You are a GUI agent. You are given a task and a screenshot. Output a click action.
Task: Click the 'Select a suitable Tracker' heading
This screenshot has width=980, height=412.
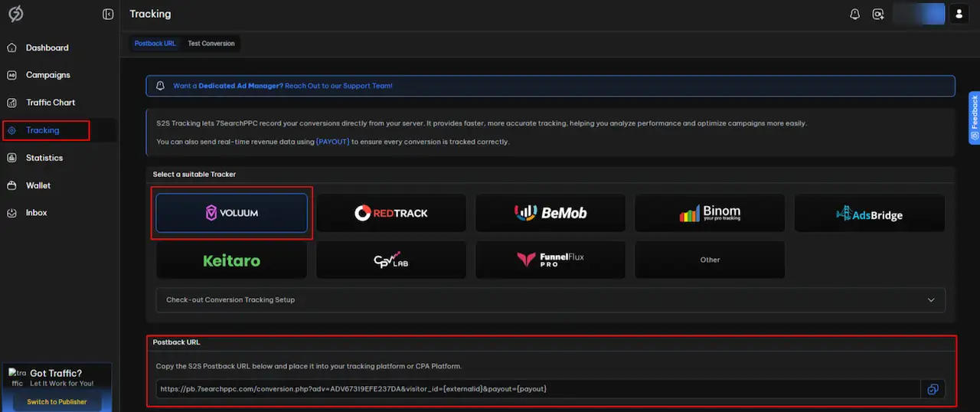coord(194,175)
